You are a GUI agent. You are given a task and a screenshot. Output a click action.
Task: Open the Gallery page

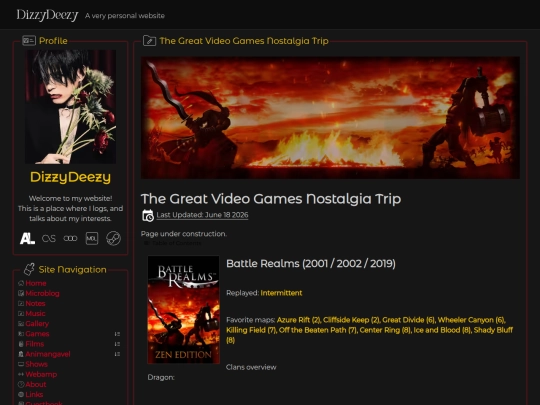pos(37,324)
